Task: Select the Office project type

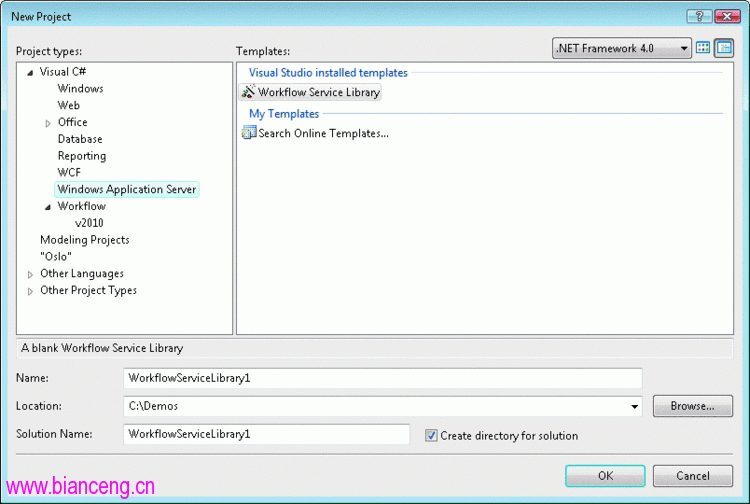Action: coord(73,122)
